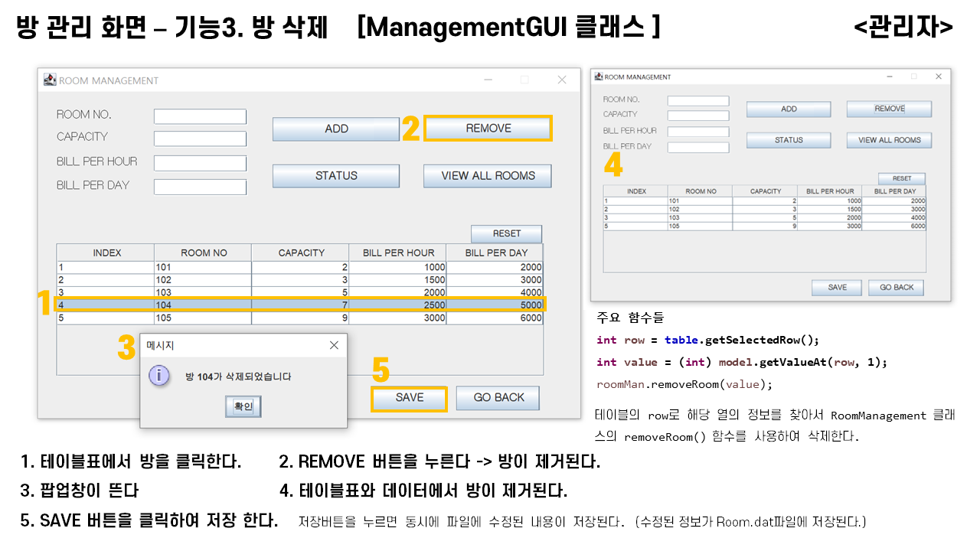The image size is (980, 551).
Task: Confirm deletion by clicking 확인 in the dialog
Action: coord(243,406)
